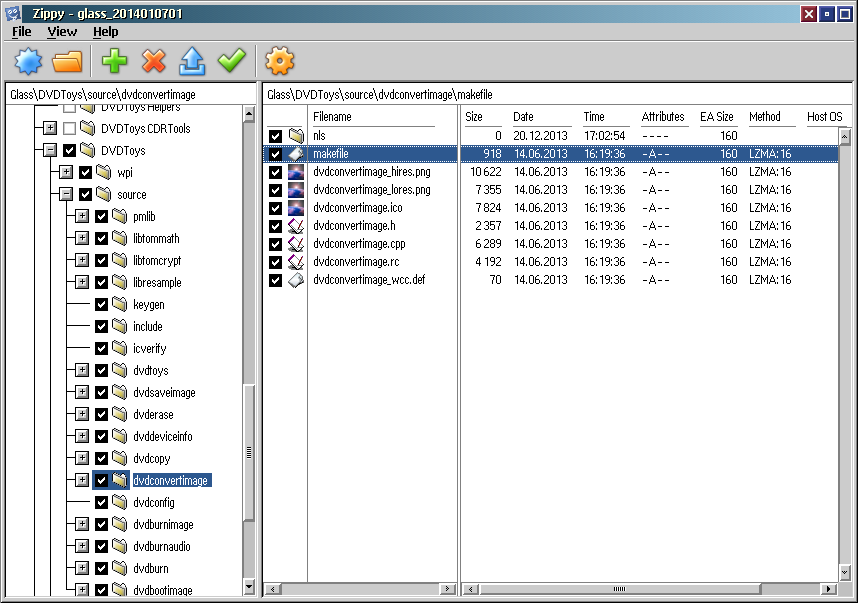Click the blue new archive toolbar icon
The image size is (858, 603).
coord(29,62)
